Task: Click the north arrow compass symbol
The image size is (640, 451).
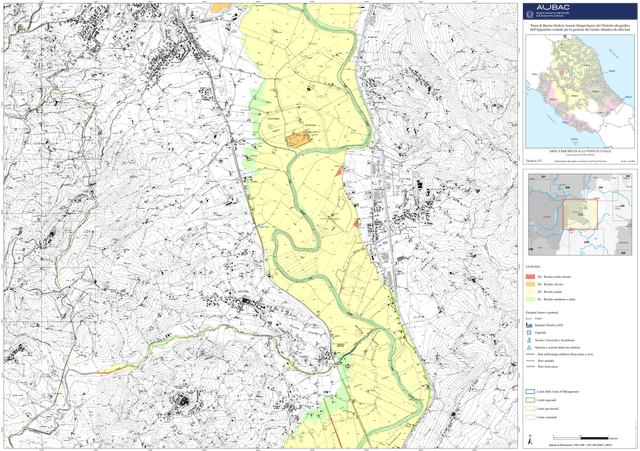Action: tap(530, 441)
